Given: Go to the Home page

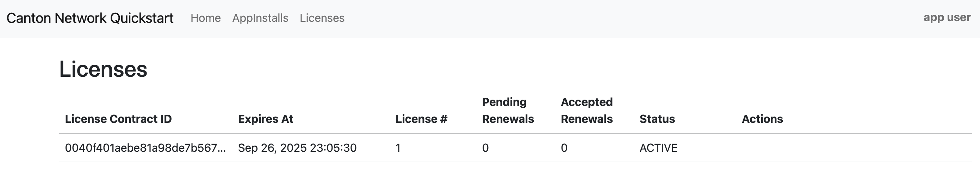Looking at the screenshot, I should tap(205, 18).
